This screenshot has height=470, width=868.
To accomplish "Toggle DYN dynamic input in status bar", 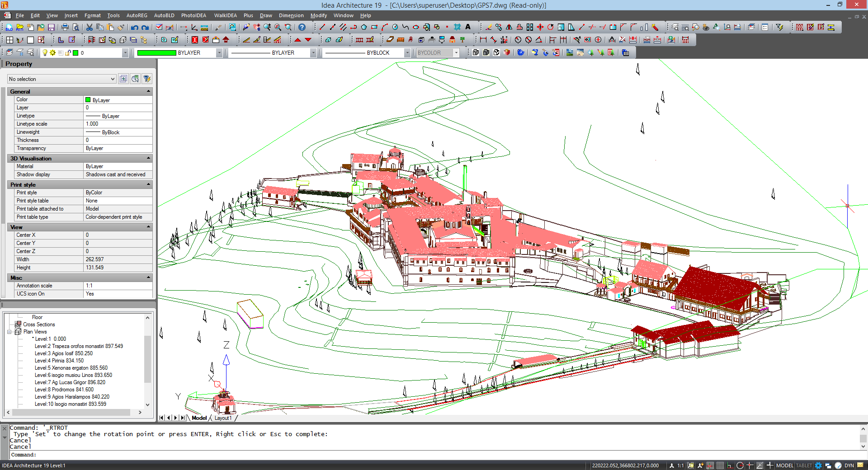I will coord(849,465).
